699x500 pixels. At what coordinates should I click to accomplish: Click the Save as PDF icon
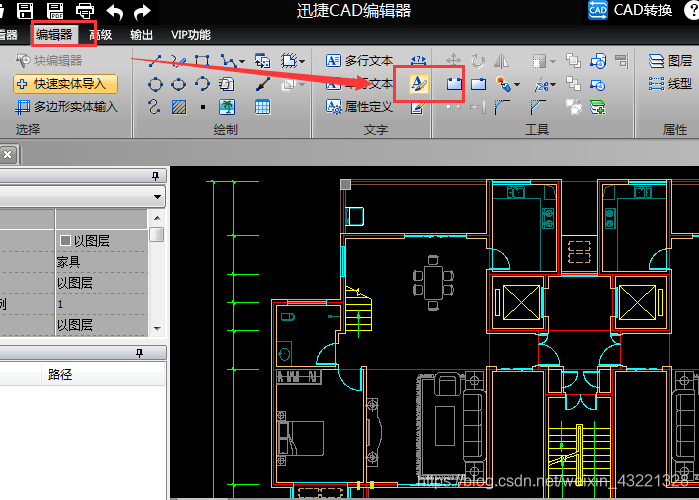[55, 11]
